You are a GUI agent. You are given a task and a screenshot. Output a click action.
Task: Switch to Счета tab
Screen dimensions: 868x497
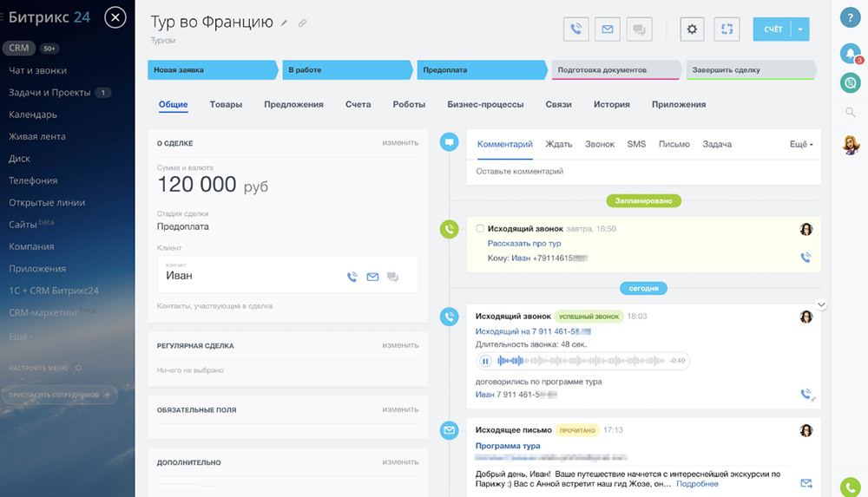tap(358, 104)
